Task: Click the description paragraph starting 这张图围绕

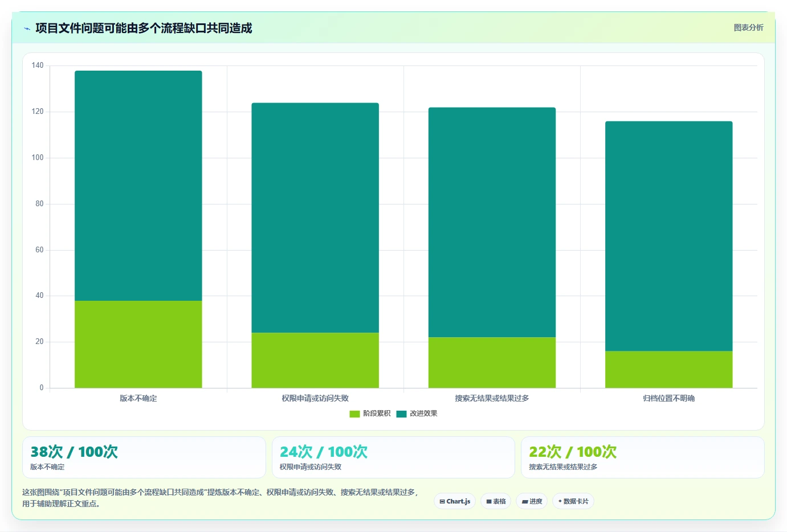Action: [x=221, y=498]
